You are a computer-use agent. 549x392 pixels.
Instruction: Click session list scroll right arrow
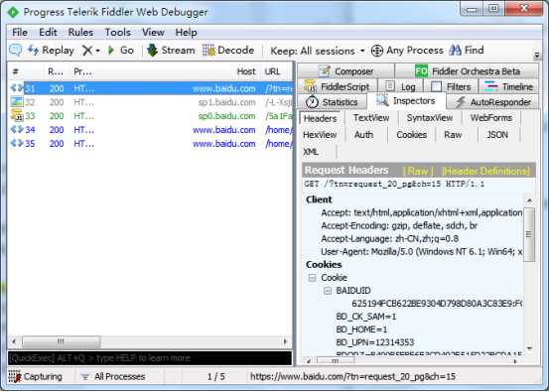286,341
